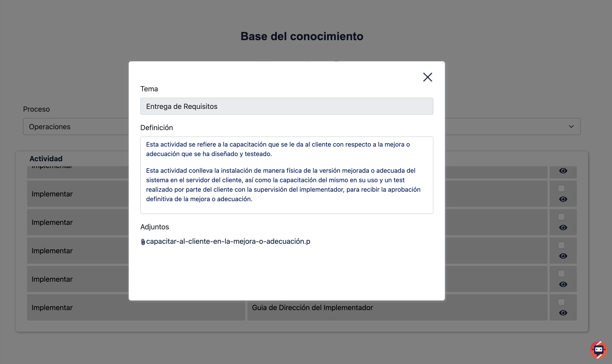Viewport: 612px width, 364px height.
Task: Click the paperclip icon beside the attachment
Action: pyautogui.click(x=143, y=242)
